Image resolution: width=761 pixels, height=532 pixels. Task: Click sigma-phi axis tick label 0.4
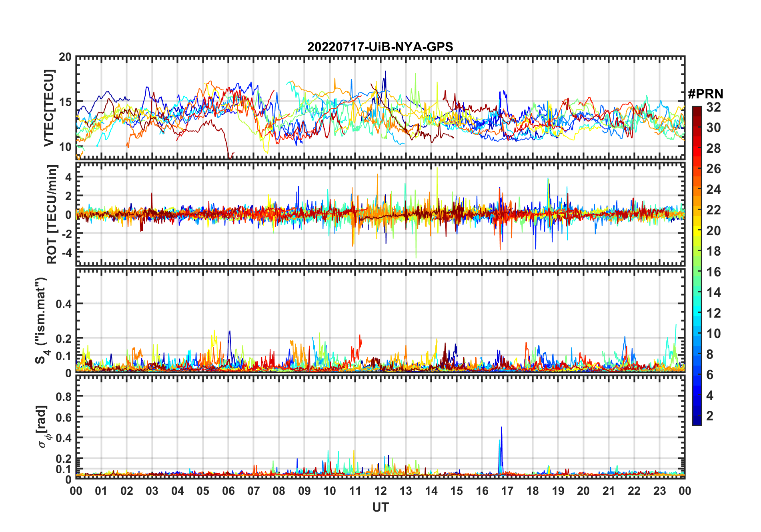click(64, 438)
